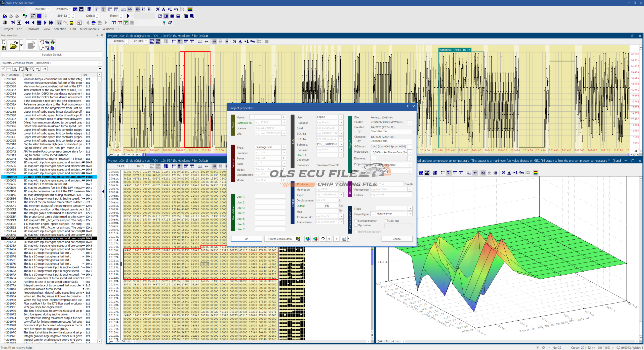Click the binoculars find icon in toolbar
The image size is (644, 350).
pos(94,23)
